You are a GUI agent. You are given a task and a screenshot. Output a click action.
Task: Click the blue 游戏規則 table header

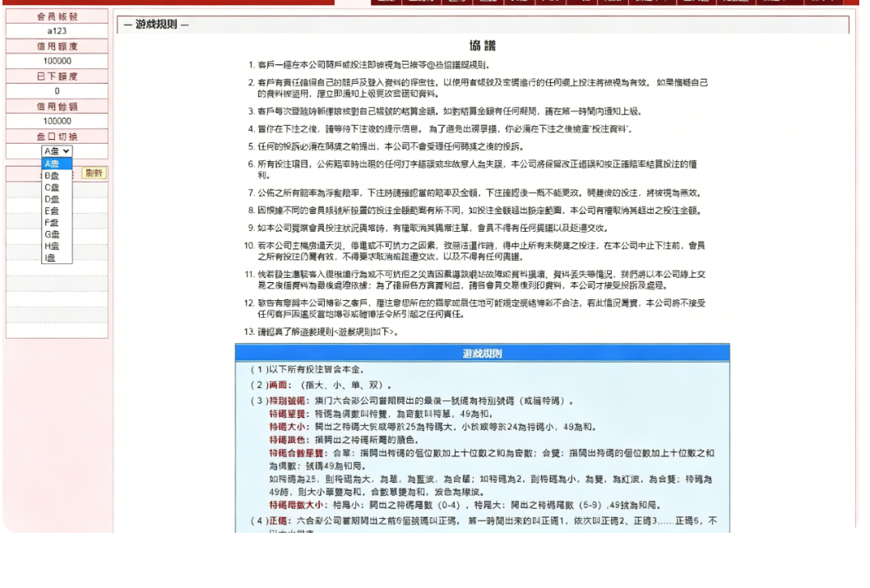pos(482,353)
